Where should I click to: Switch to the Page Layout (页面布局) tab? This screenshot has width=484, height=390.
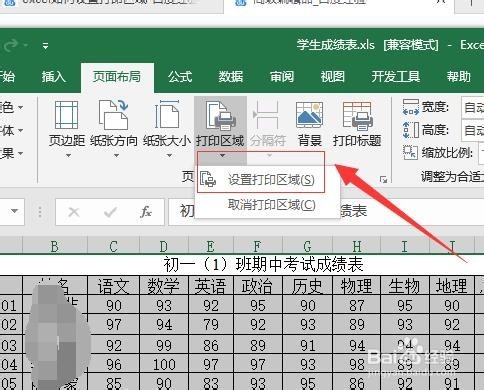click(x=117, y=77)
